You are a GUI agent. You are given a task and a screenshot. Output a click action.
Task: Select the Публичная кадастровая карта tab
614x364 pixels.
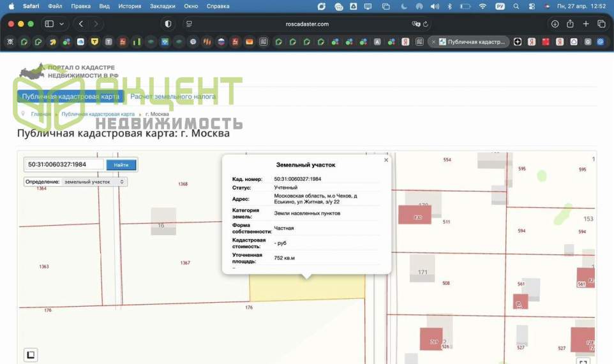[x=70, y=97]
